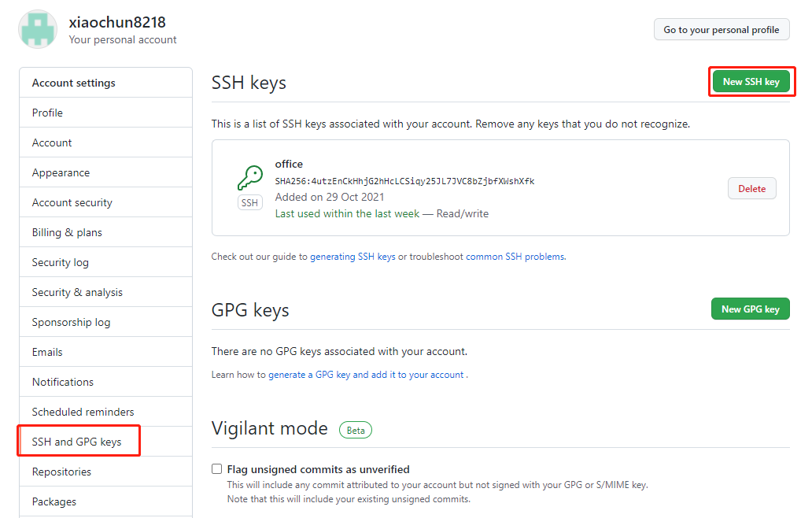The image size is (812, 518).
Task: Open Notifications settings
Action: coord(62,382)
